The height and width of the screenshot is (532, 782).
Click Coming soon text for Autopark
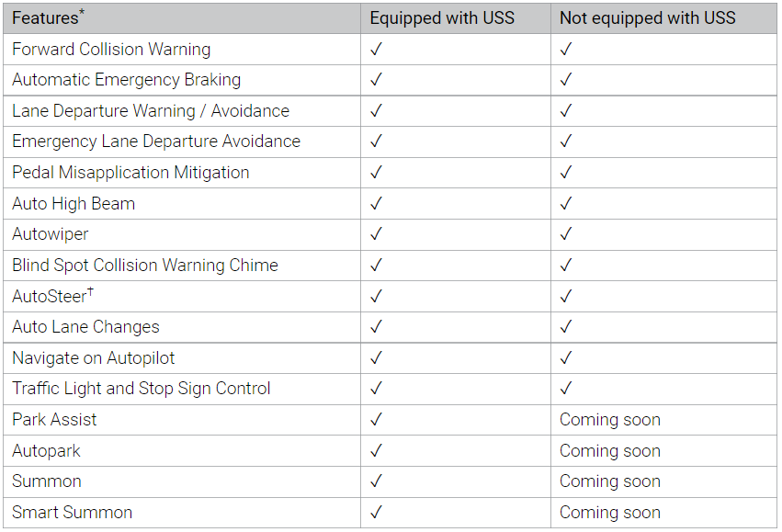point(610,451)
